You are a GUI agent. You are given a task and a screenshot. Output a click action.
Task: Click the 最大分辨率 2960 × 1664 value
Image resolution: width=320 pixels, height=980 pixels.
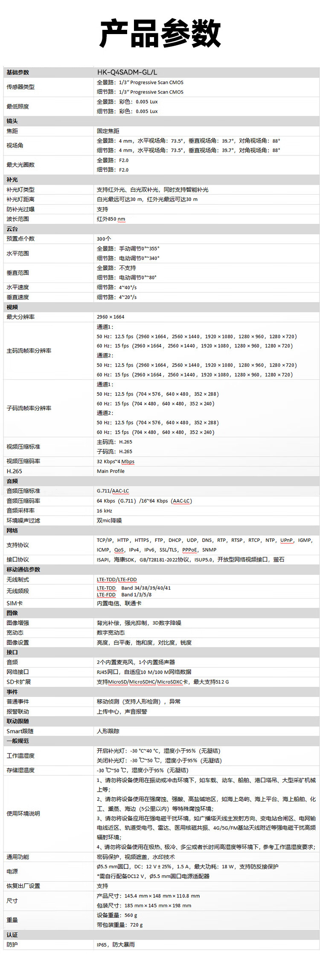111,317
